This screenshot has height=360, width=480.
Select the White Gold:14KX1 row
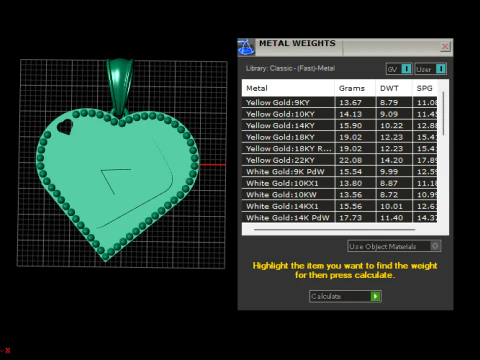pyautogui.click(x=339, y=206)
